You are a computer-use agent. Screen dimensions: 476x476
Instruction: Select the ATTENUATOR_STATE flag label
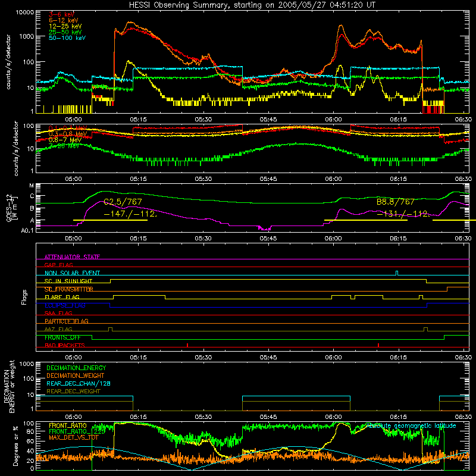point(72,257)
